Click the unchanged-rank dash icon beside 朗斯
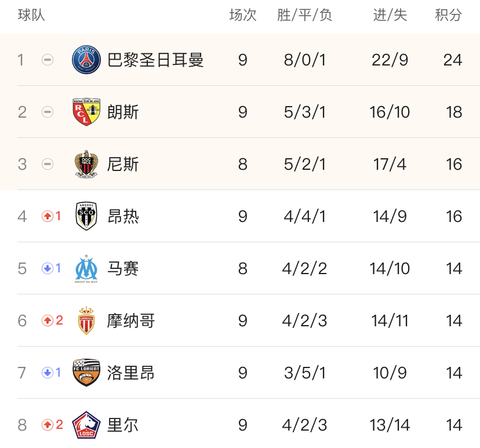The width and height of the screenshot is (480, 448). point(48,112)
